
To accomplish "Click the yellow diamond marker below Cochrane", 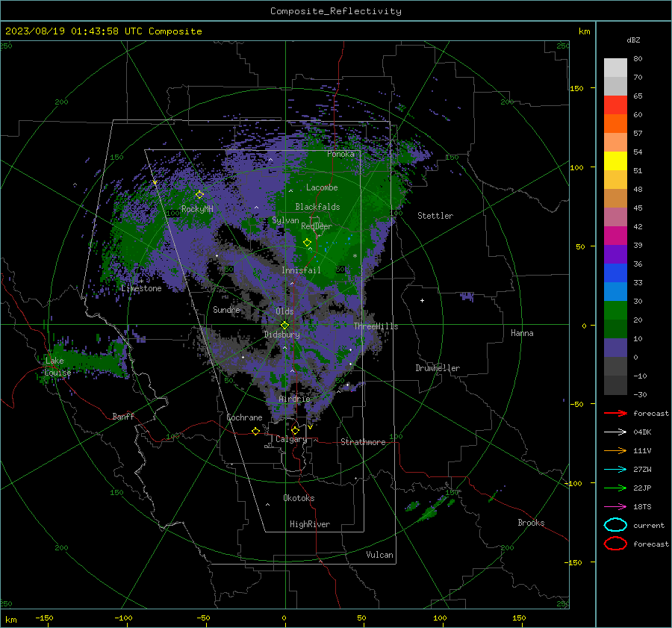I will tap(255, 431).
